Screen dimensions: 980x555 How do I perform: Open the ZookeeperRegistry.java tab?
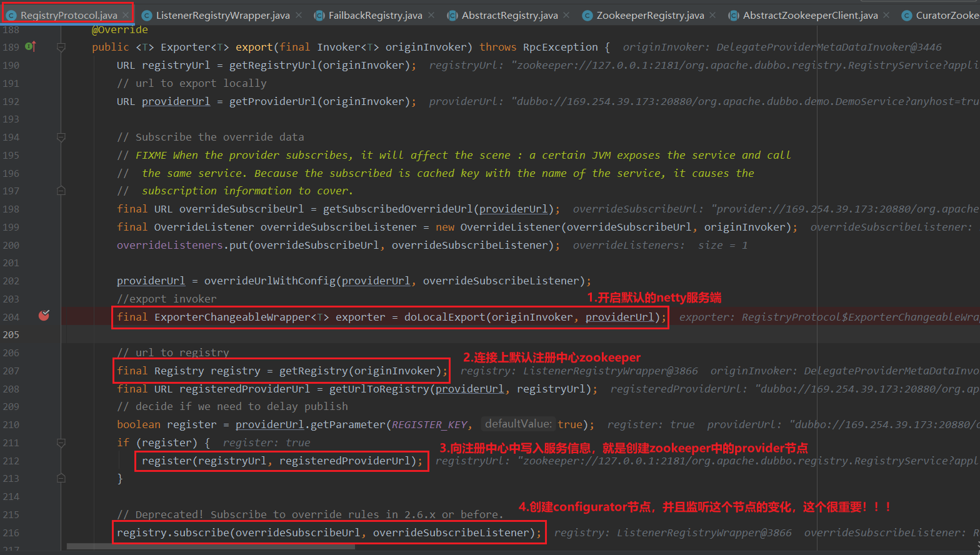(649, 15)
